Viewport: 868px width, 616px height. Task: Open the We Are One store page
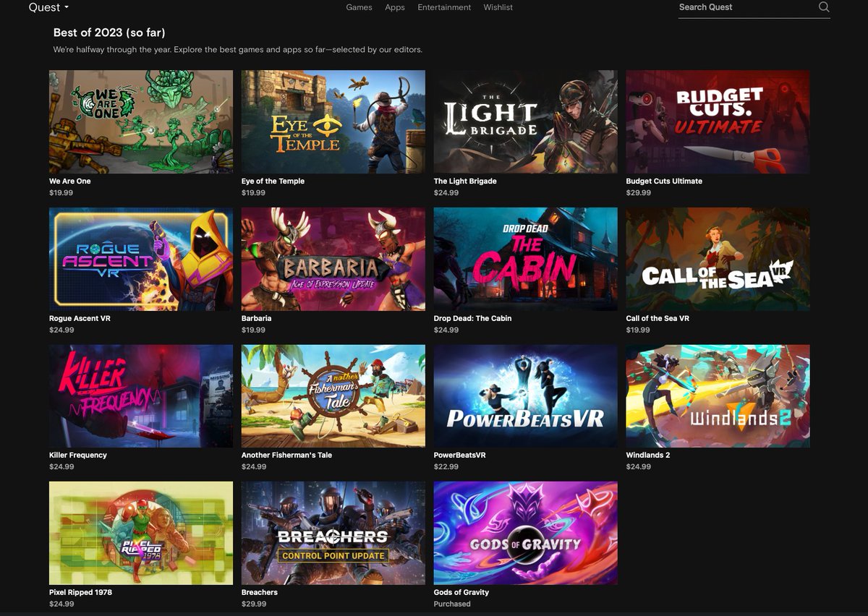(x=140, y=121)
